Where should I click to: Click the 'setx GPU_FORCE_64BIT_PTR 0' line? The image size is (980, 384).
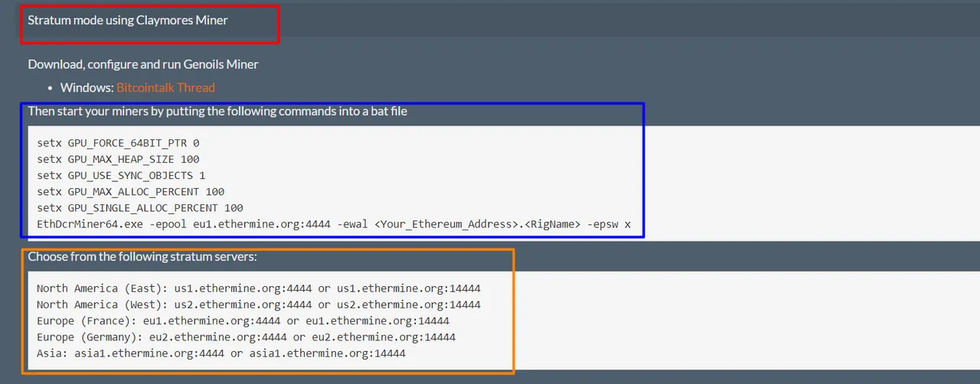(x=118, y=143)
